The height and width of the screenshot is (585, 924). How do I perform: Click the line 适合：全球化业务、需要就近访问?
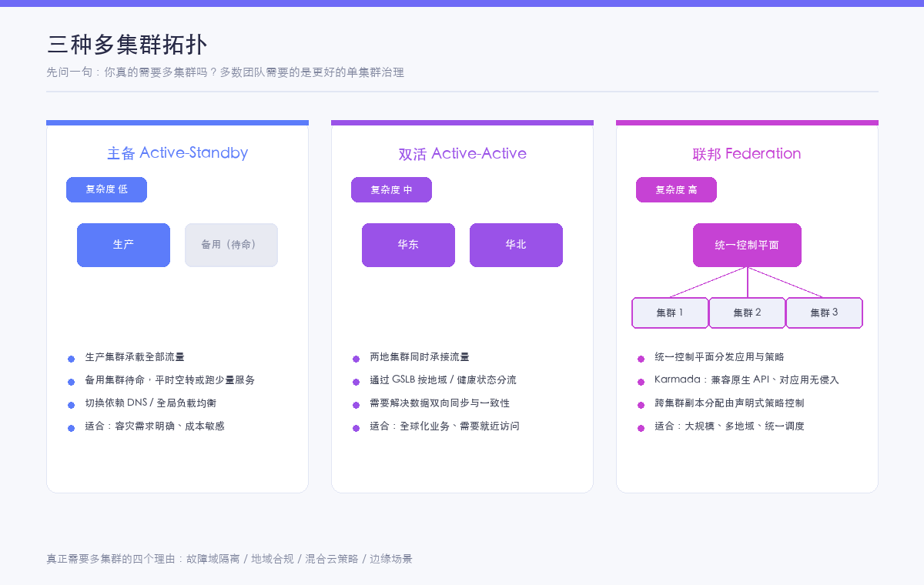tap(445, 426)
